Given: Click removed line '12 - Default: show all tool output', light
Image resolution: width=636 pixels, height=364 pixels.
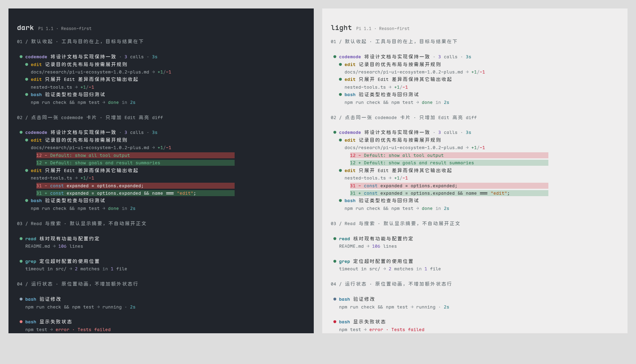Looking at the screenshot, I should [449, 155].
